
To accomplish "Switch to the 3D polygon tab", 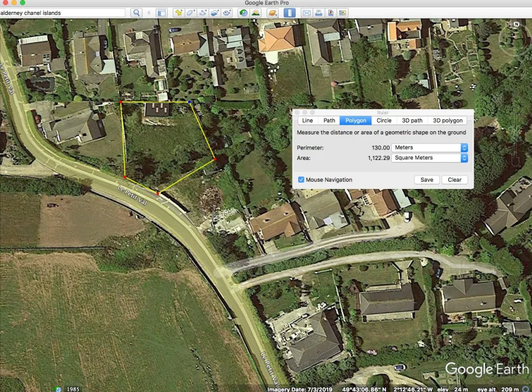I will tap(447, 120).
